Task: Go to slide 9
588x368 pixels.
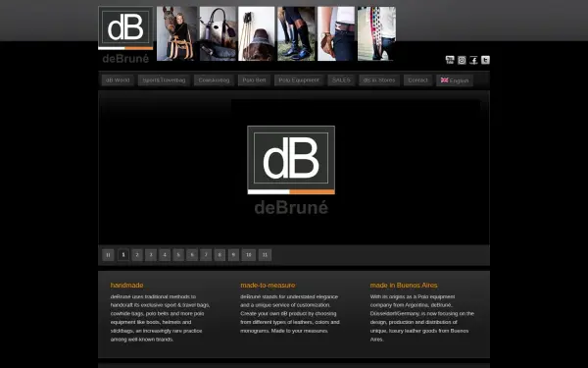Action: click(233, 255)
